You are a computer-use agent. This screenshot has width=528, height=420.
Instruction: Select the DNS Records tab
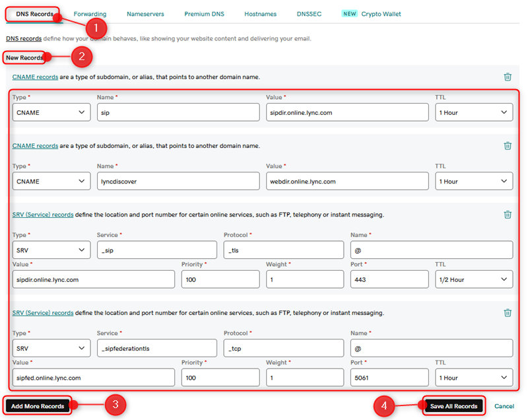(34, 14)
